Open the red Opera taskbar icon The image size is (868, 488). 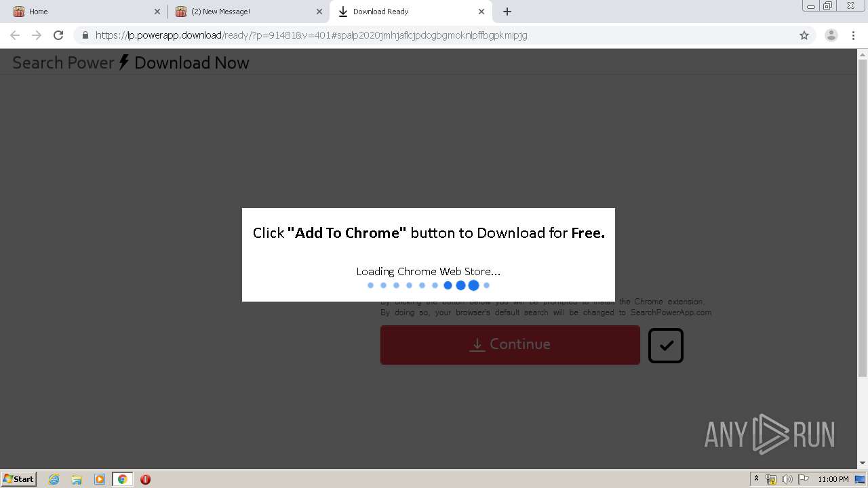pyautogui.click(x=145, y=479)
